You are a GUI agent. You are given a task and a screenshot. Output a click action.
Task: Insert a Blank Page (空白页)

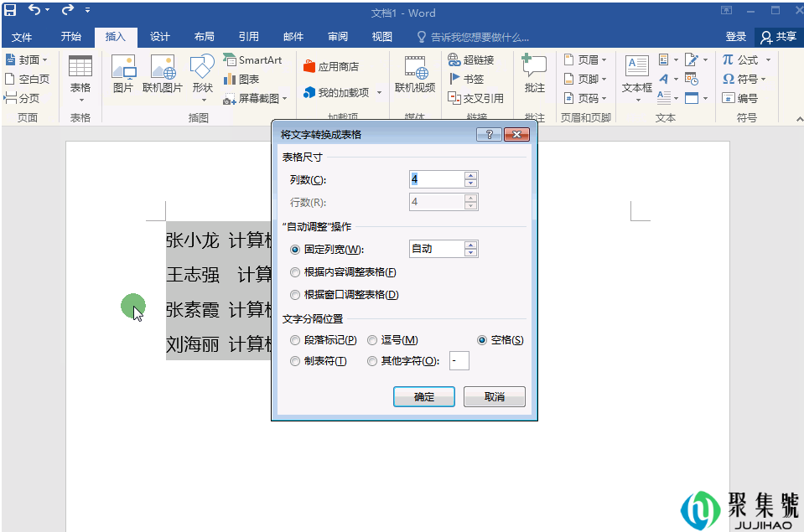[x=27, y=79]
